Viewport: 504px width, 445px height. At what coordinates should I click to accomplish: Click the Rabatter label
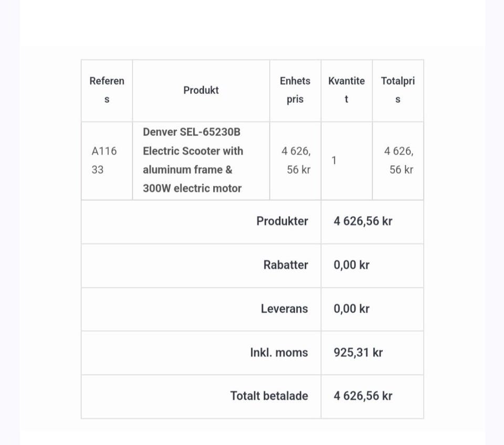(x=286, y=265)
